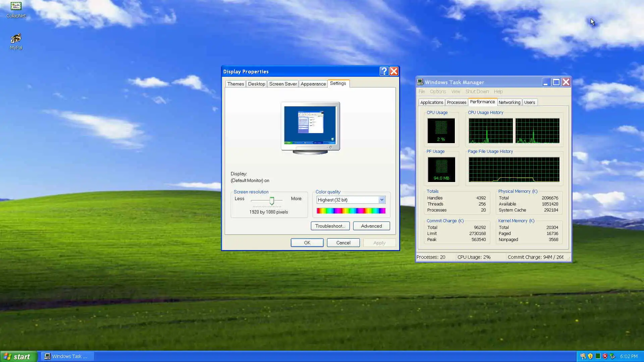The image size is (644, 362).
Task: Switch to the Processes tab in Task Manager
Action: tap(456, 102)
